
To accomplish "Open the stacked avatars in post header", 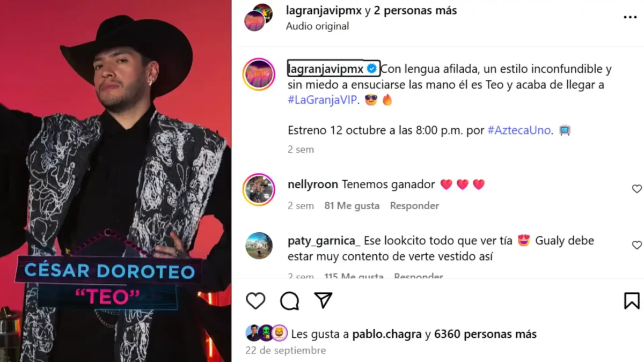I will 258,17.
